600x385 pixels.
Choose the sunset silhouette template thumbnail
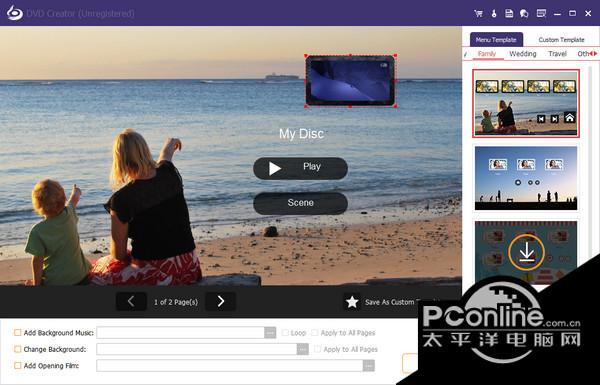point(526,178)
